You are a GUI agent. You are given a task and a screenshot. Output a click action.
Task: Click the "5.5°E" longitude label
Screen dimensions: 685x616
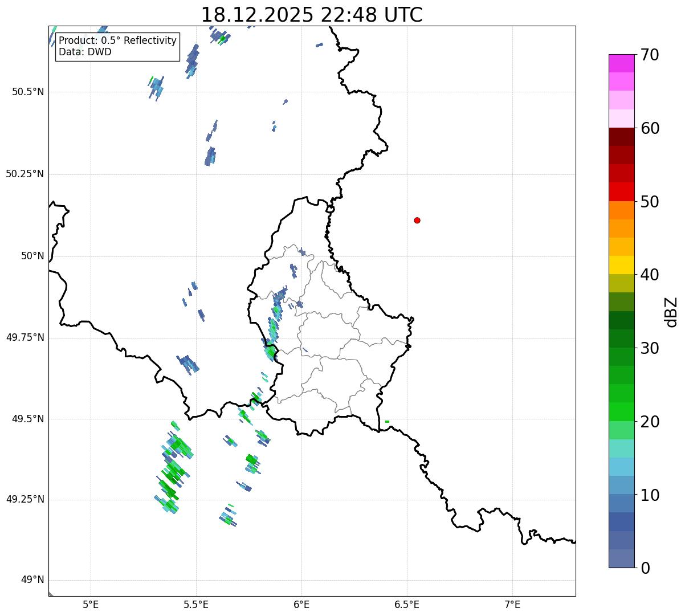(197, 604)
